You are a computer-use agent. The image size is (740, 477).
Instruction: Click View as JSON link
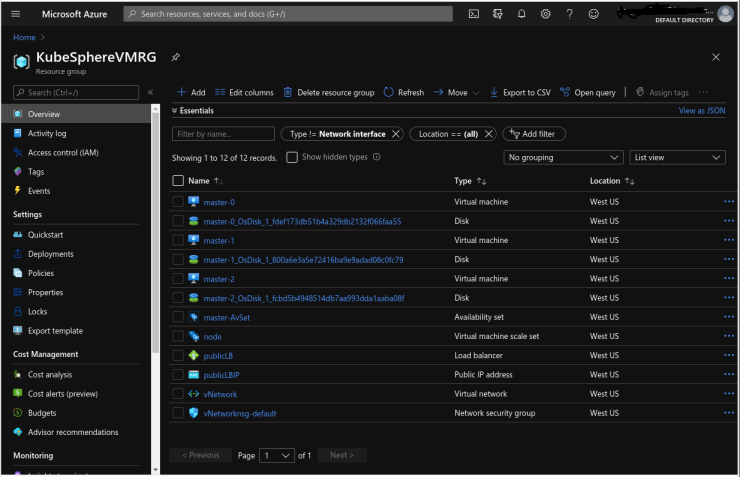tap(702, 110)
